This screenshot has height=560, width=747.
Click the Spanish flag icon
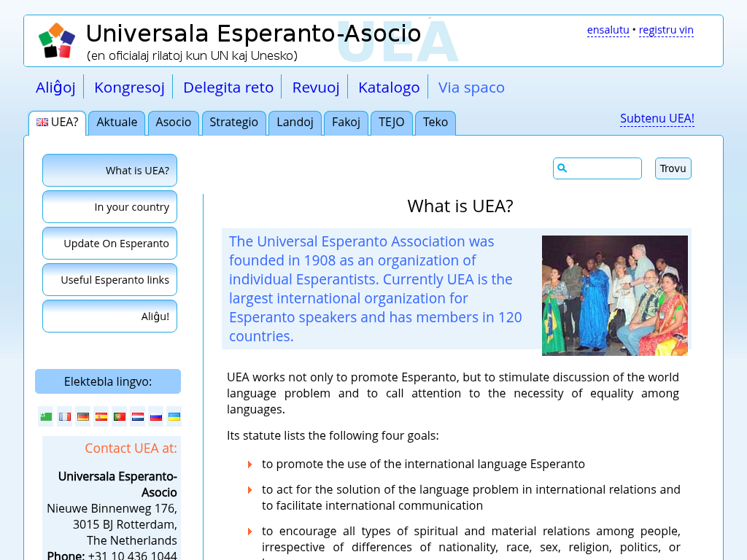point(101,416)
